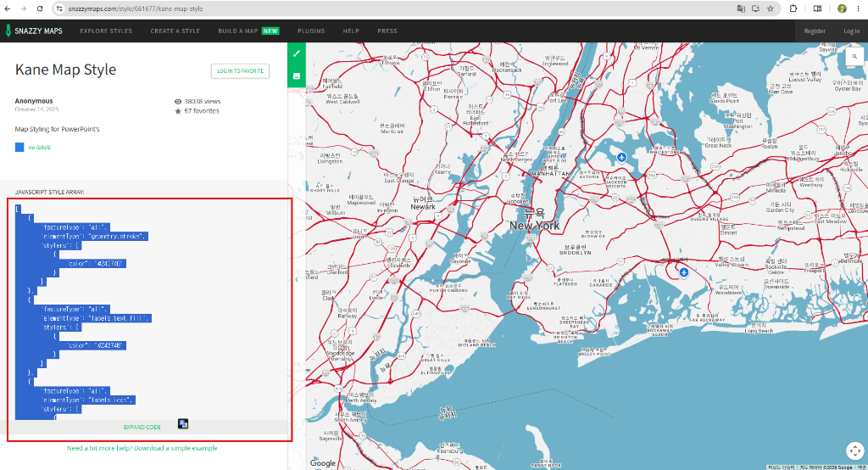Click the Kane Map Style title
868x470 pixels.
pos(66,70)
